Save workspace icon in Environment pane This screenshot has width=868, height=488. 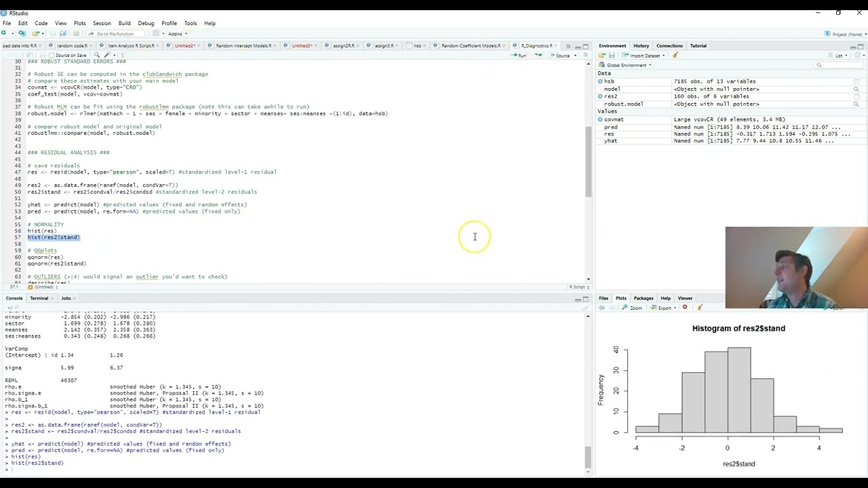click(x=612, y=56)
